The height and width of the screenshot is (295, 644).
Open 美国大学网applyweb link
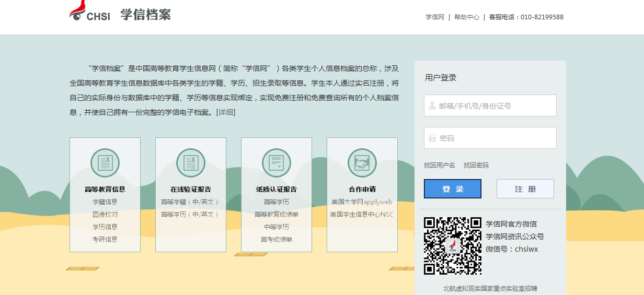pyautogui.click(x=362, y=202)
